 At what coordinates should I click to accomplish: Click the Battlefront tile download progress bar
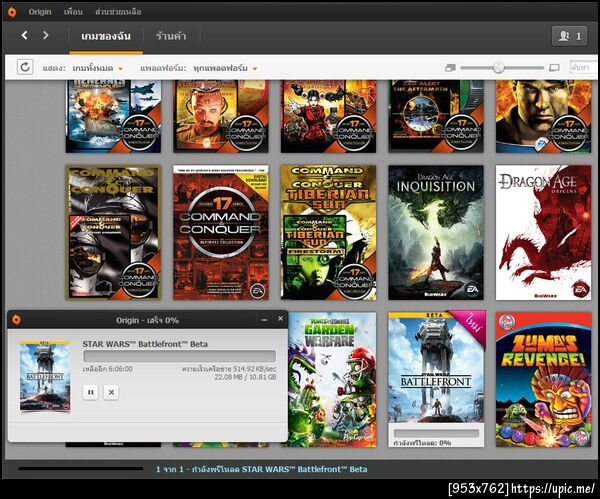tap(436, 433)
